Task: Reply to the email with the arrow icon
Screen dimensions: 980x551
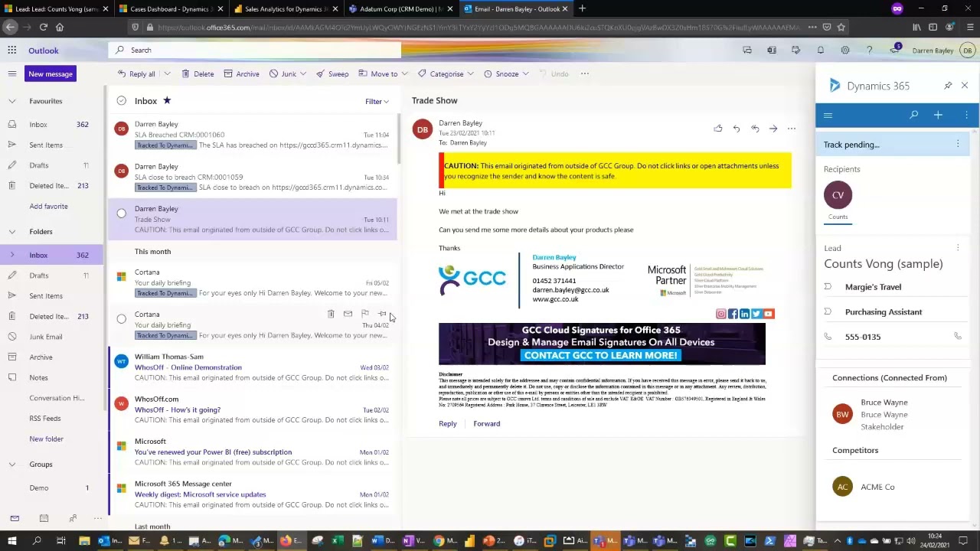Action: tap(737, 129)
